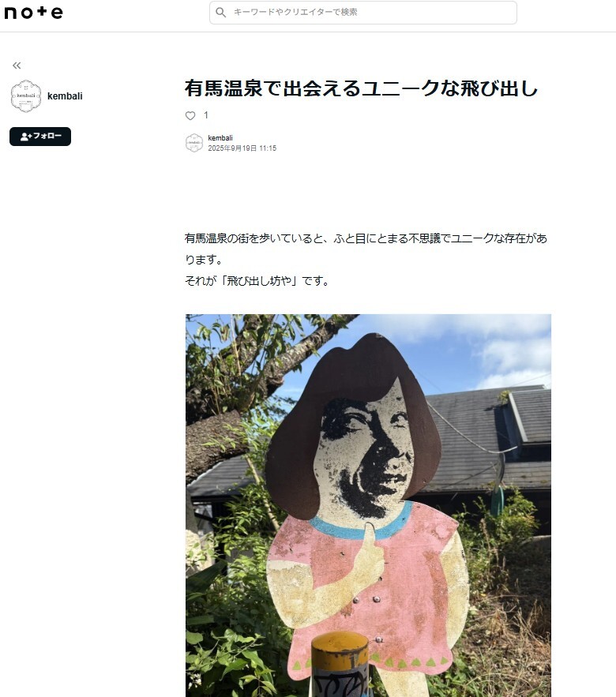Screen dimensions: 616x697
Task: Click the article title heading
Action: tap(361, 88)
